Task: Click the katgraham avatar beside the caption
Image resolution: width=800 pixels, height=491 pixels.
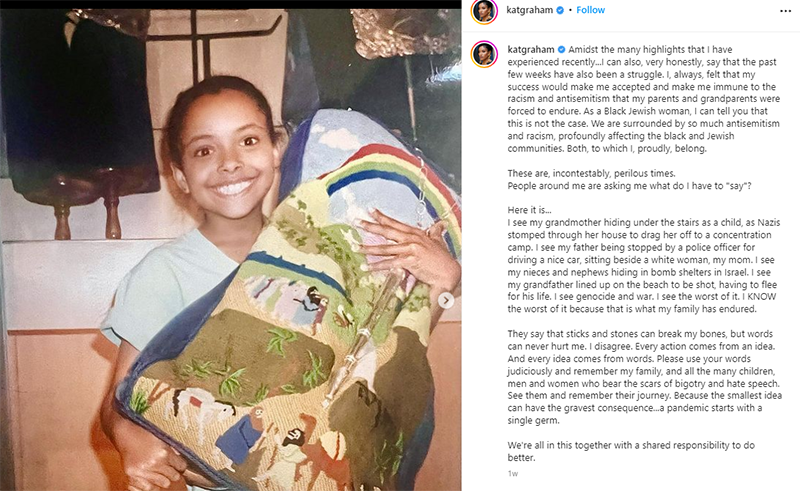Action: coord(484,55)
